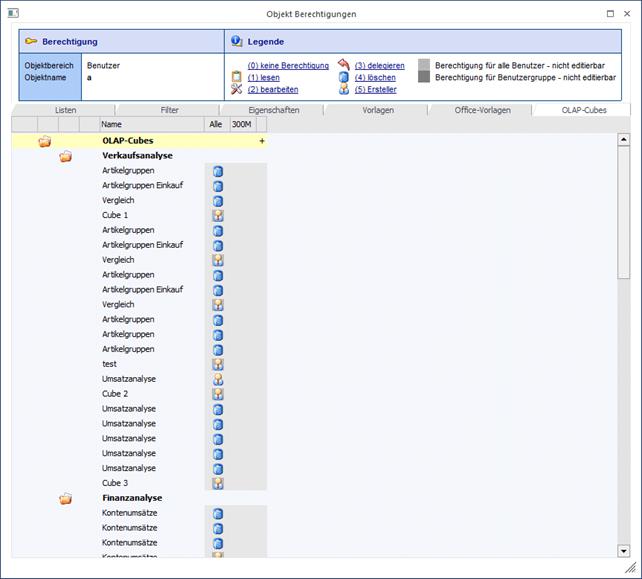
Task: Click the scrollbar down arrow
Action: (624, 551)
